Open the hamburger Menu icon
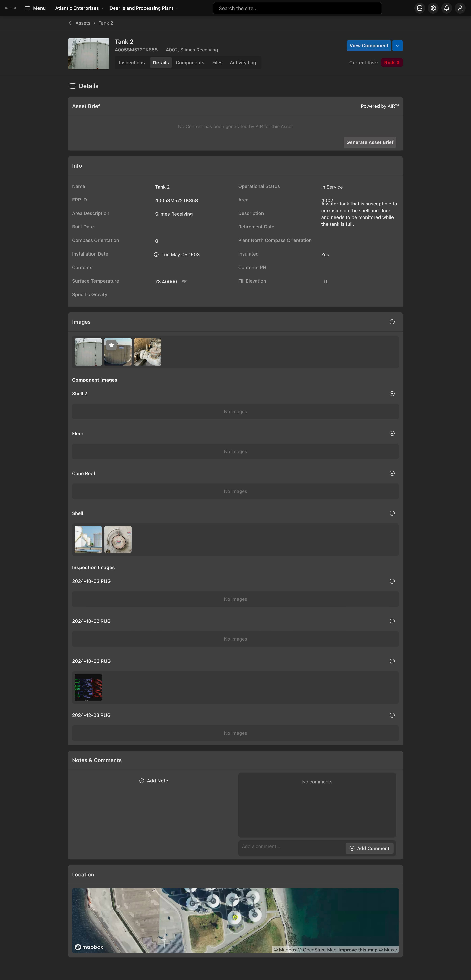 [x=27, y=8]
